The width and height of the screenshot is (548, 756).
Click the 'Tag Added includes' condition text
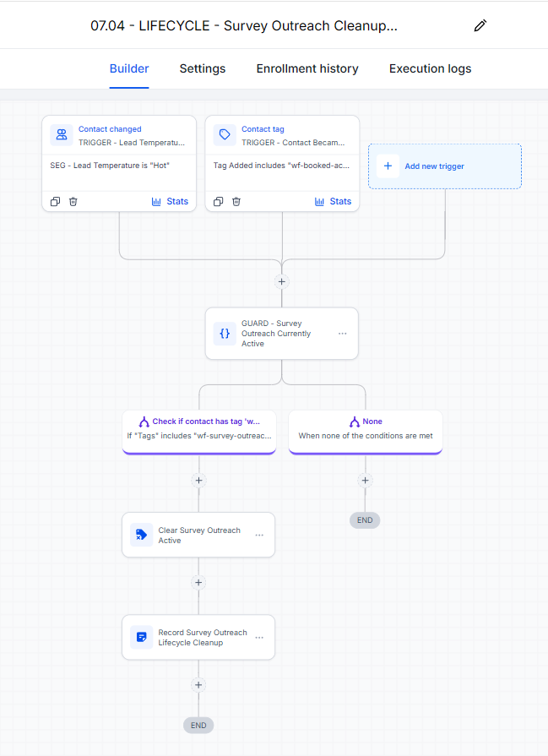click(x=281, y=166)
